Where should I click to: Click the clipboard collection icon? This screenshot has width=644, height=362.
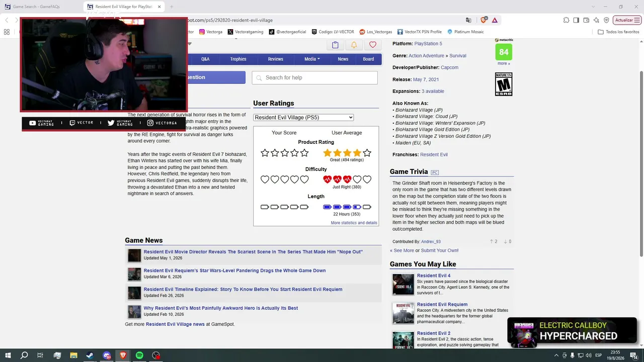pyautogui.click(x=335, y=45)
